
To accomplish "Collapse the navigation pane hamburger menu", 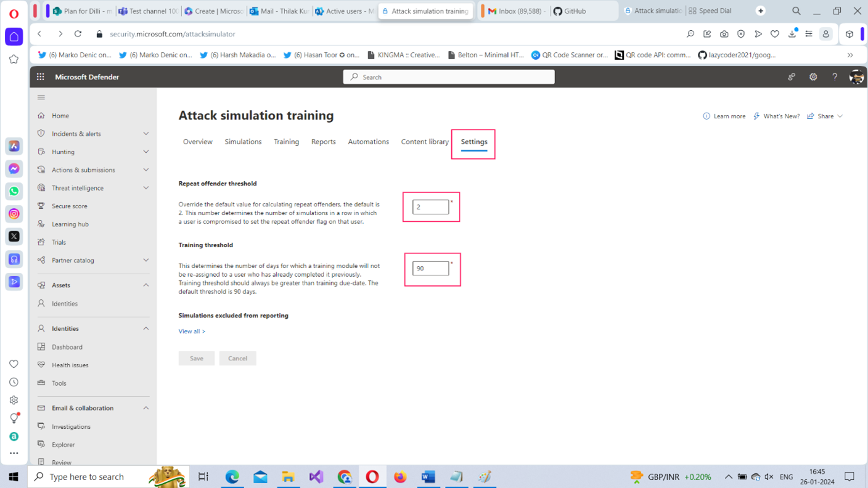I will tap(41, 97).
